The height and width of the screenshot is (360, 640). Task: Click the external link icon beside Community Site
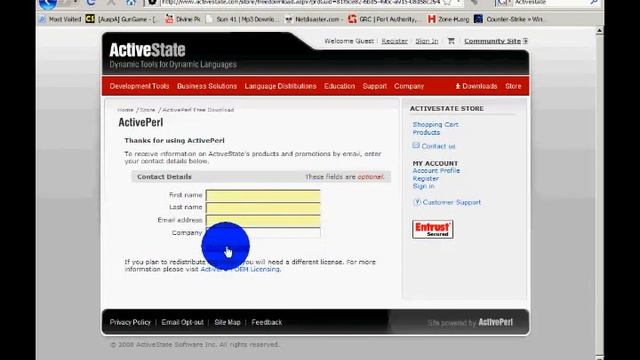[x=525, y=41]
